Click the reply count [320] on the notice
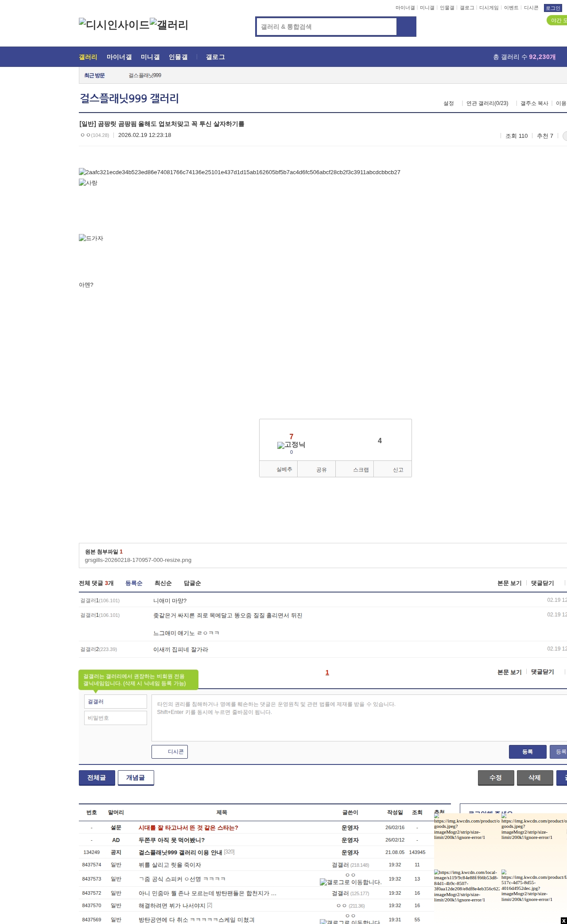 [x=229, y=852]
